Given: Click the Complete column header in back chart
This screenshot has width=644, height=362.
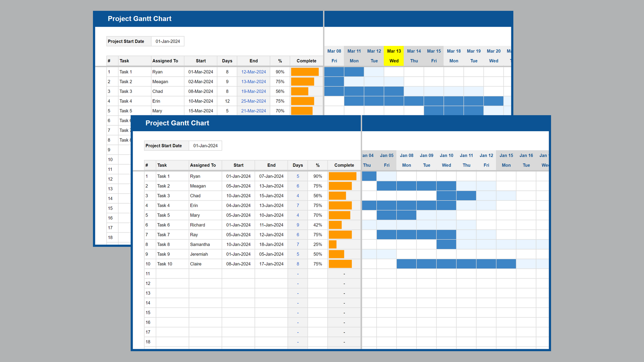Looking at the screenshot, I should click(x=306, y=61).
